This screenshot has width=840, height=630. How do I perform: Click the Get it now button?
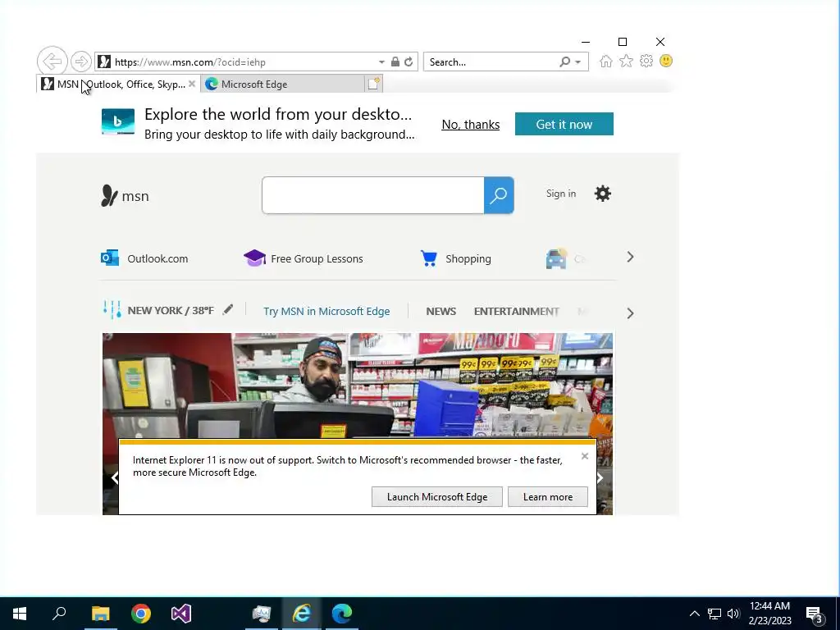(564, 125)
